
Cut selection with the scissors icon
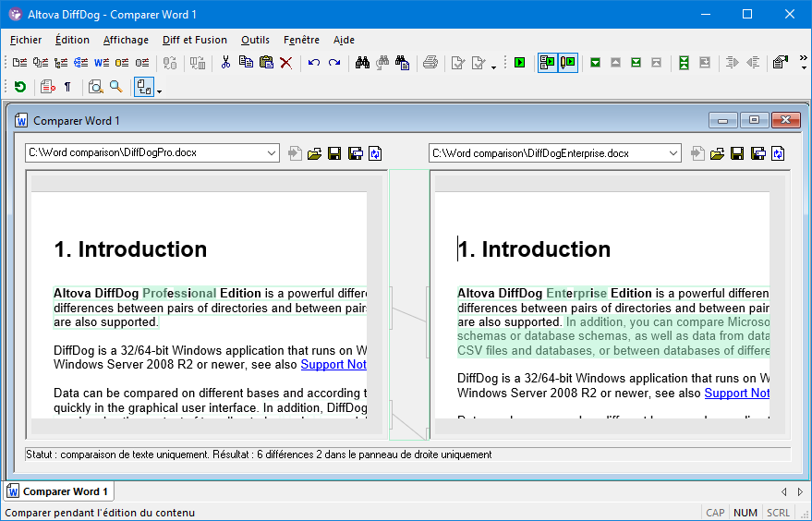225,63
